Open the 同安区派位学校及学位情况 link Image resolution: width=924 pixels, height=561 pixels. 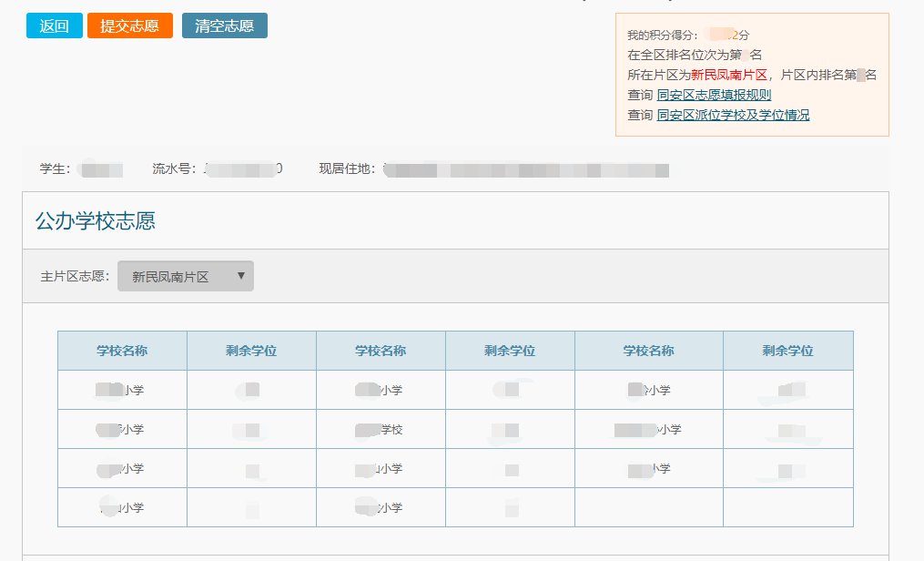(733, 115)
